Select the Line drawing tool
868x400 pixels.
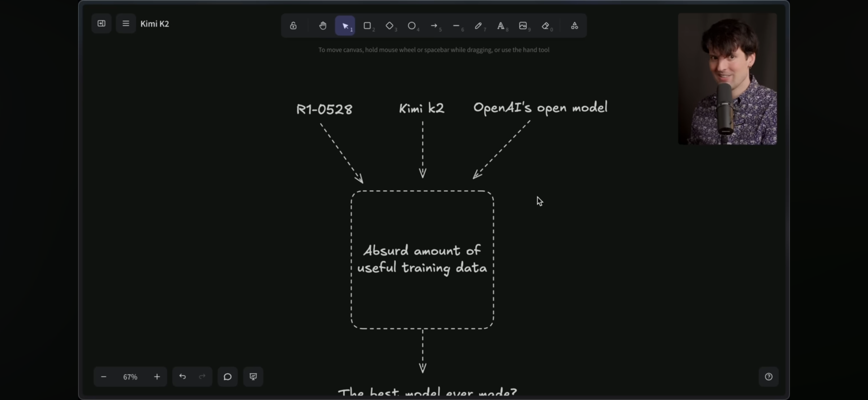tap(456, 26)
